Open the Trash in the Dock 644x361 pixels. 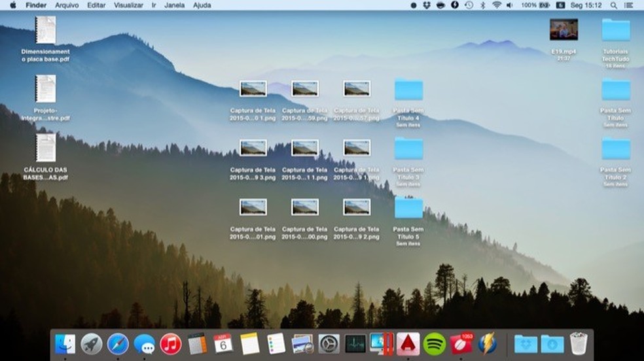[579, 343]
